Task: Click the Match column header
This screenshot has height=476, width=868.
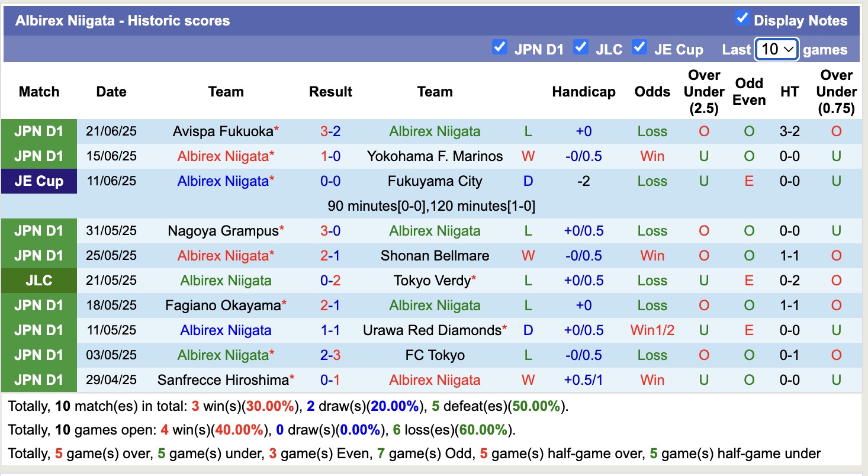Action: pos(38,92)
